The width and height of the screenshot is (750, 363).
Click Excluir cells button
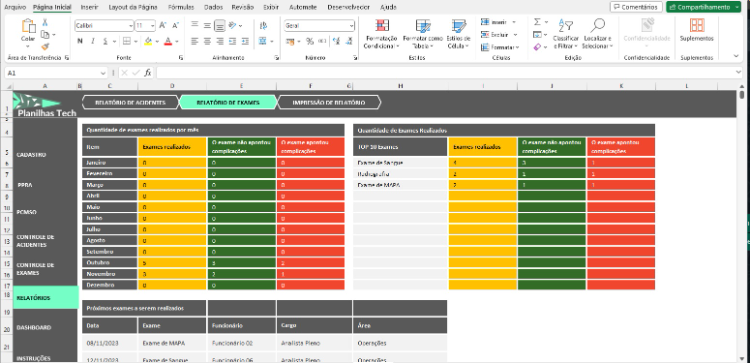click(x=499, y=34)
